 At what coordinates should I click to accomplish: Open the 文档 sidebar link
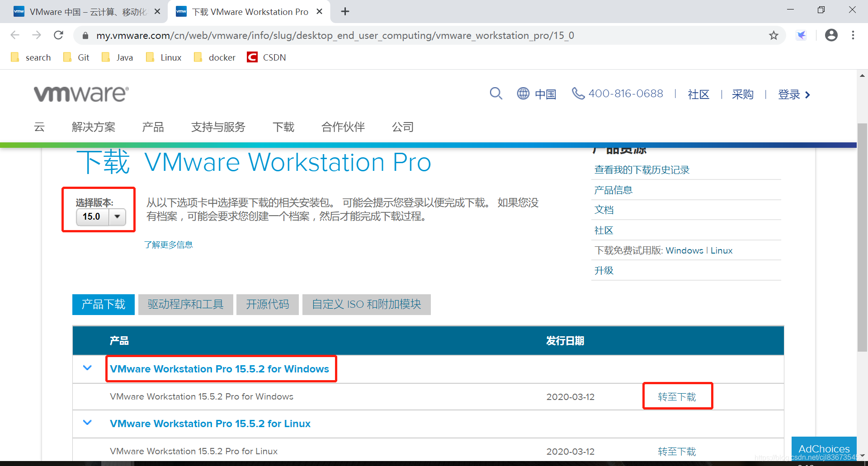[x=604, y=210]
